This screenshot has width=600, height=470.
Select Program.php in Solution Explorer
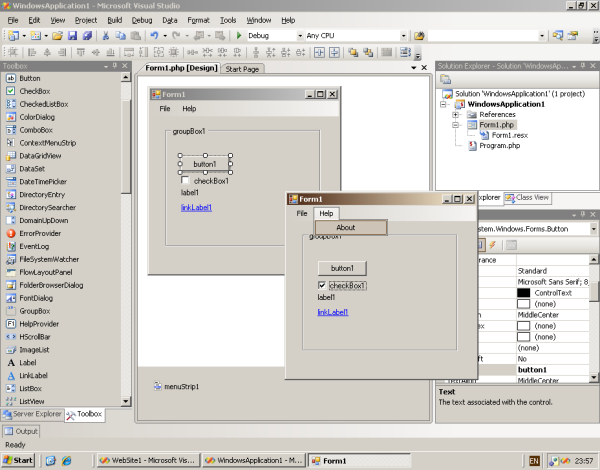pyautogui.click(x=495, y=146)
